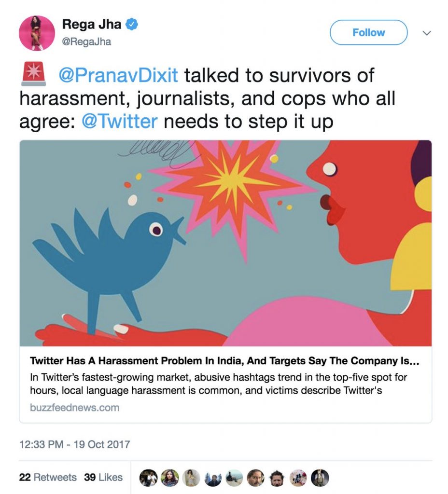This screenshot has width=448, height=494.
Task: Open the fifth liker avatar in the row
Action: (234, 478)
